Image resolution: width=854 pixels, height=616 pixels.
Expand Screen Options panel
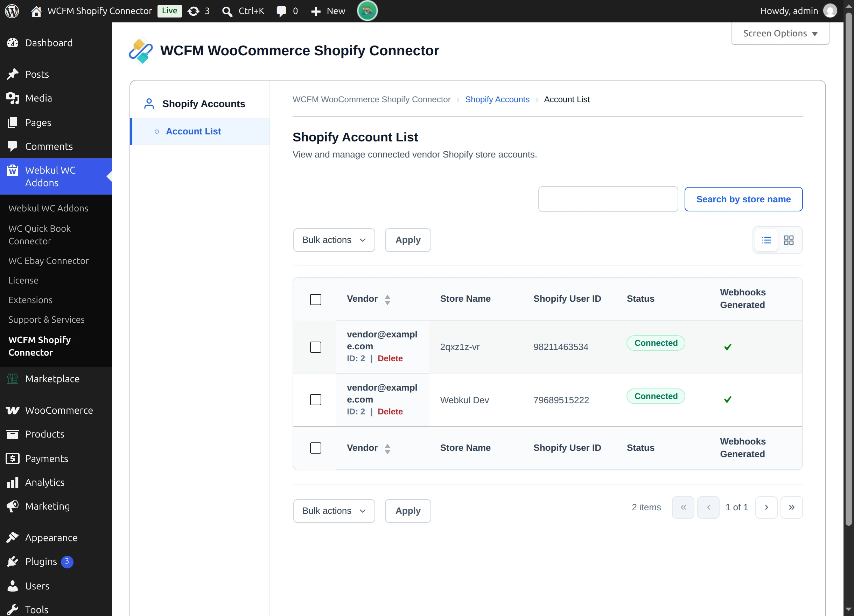pyautogui.click(x=780, y=34)
